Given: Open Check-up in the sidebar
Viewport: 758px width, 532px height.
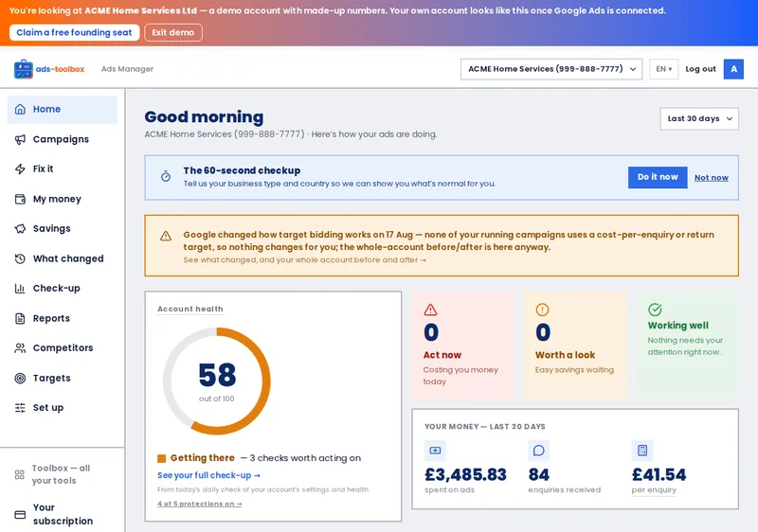Looking at the screenshot, I should tap(63, 289).
